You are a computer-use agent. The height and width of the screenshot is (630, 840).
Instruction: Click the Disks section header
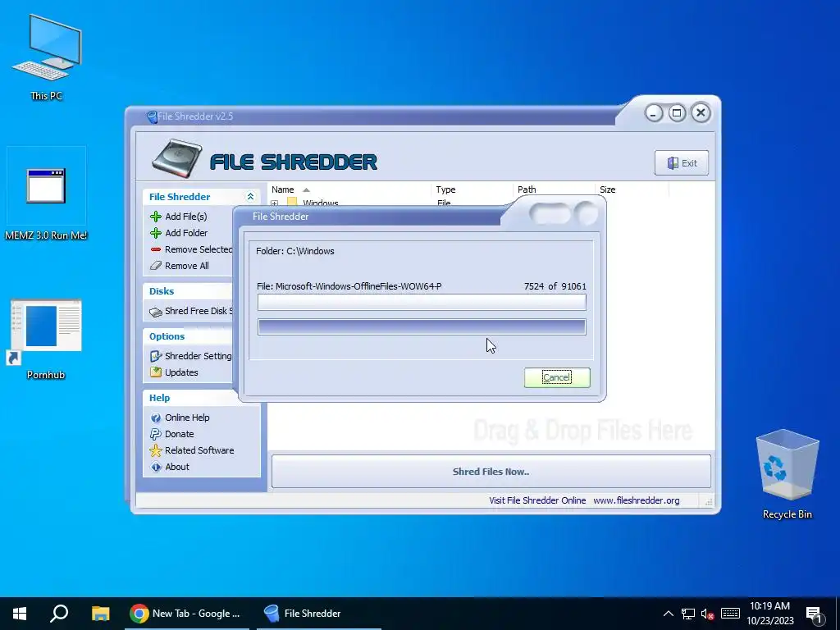[x=162, y=291]
